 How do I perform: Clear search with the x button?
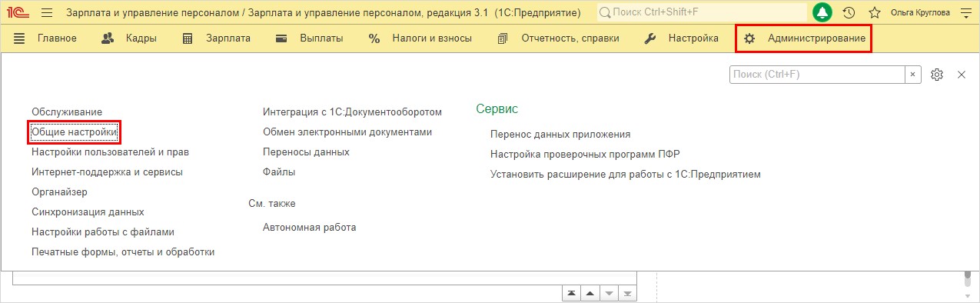(913, 75)
